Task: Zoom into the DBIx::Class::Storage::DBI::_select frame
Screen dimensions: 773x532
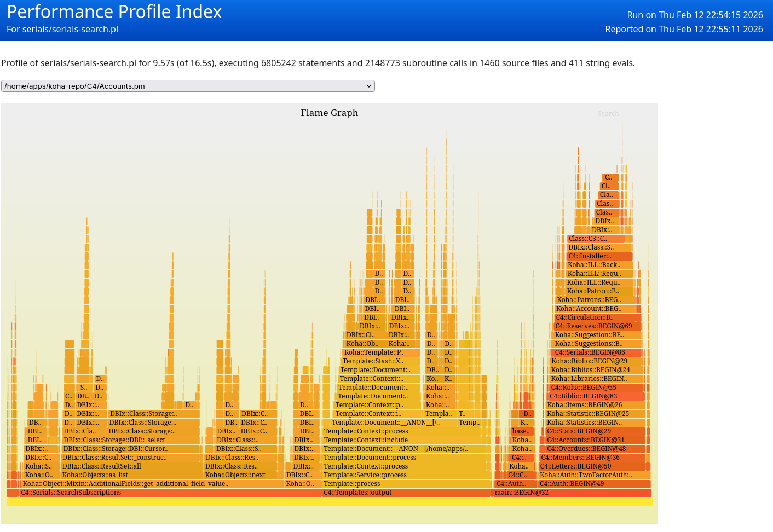Action: [130, 440]
